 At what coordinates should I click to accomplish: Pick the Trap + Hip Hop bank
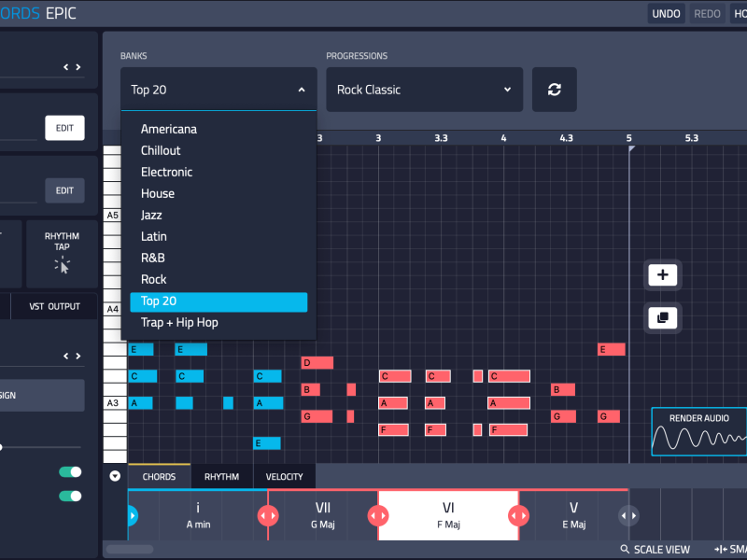coord(218,322)
